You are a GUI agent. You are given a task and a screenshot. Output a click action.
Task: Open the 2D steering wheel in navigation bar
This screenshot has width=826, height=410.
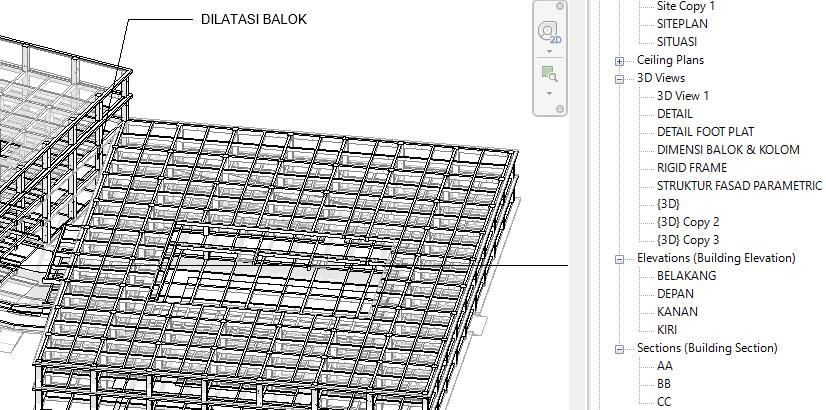(x=549, y=33)
